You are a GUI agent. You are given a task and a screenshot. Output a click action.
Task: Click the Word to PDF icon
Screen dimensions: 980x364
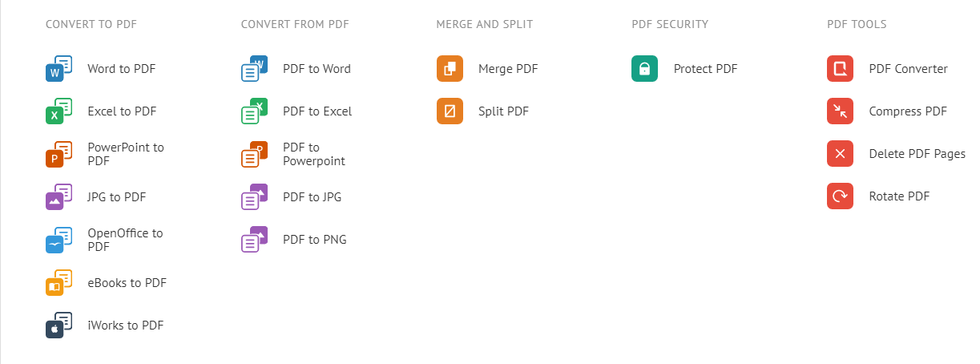click(58, 69)
